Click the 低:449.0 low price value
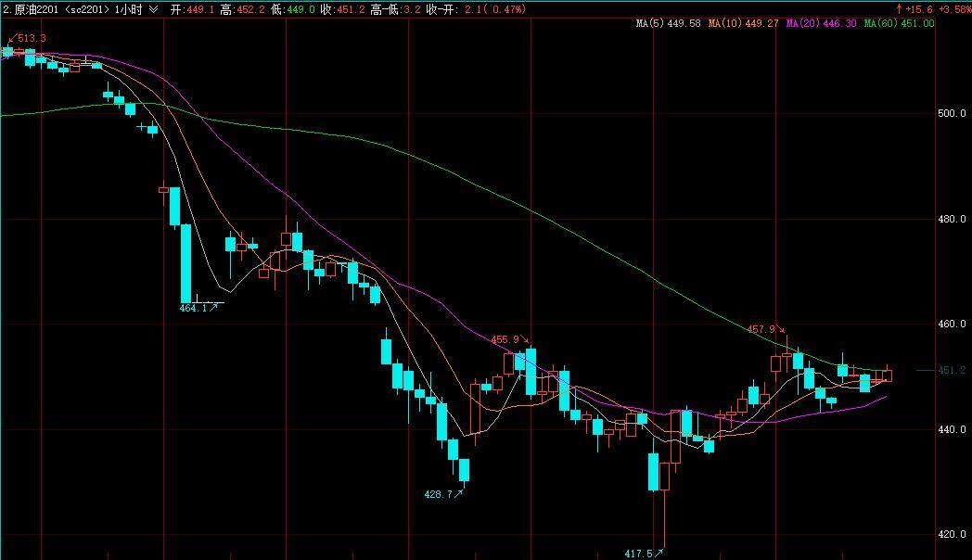 (292, 9)
